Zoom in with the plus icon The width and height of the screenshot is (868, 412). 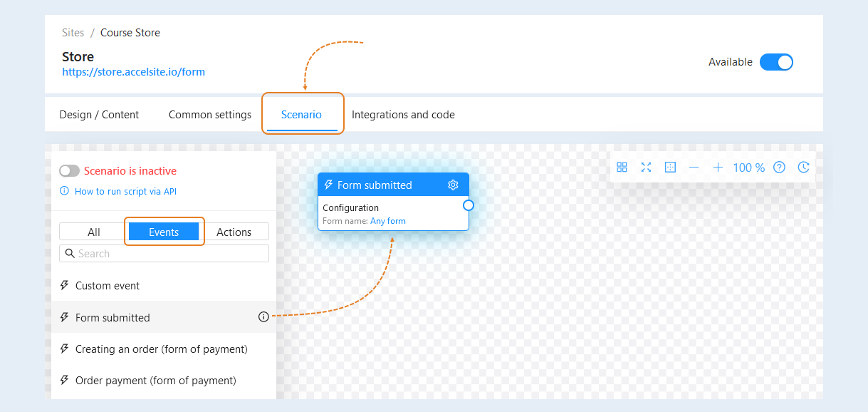click(718, 168)
